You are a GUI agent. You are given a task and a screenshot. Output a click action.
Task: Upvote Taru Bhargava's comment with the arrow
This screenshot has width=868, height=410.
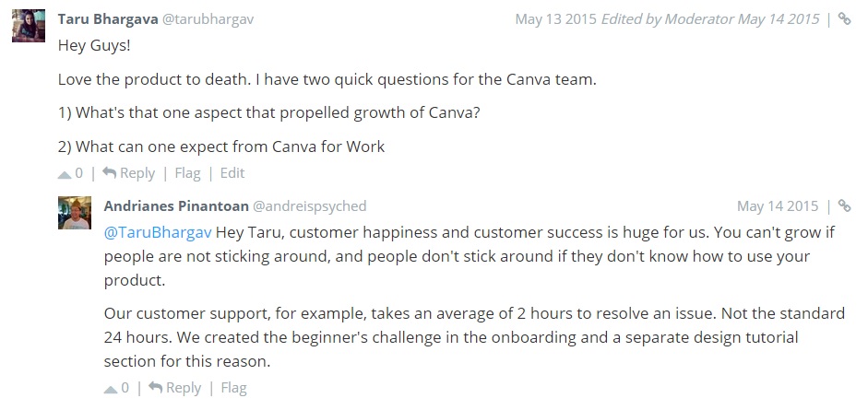point(65,174)
